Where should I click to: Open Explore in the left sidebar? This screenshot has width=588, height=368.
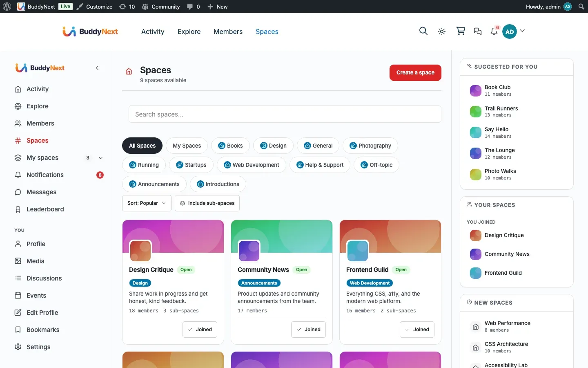pyautogui.click(x=59, y=106)
